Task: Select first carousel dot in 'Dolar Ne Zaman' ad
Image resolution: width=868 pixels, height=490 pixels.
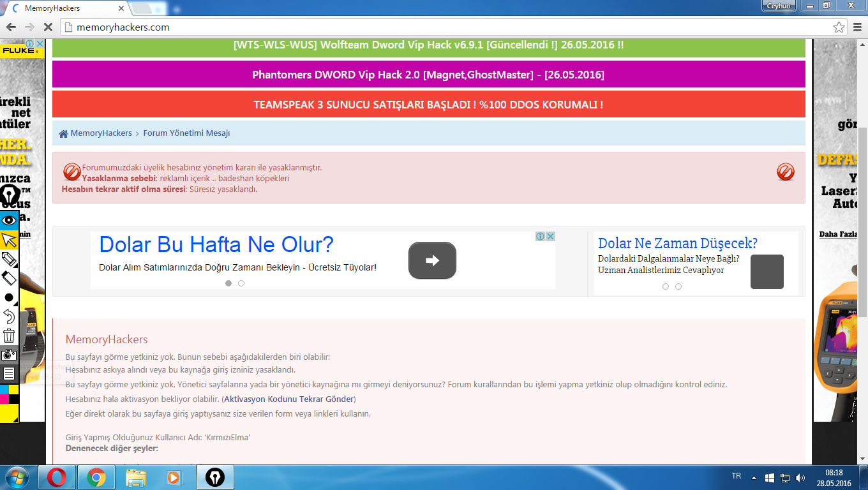Action: [666, 286]
